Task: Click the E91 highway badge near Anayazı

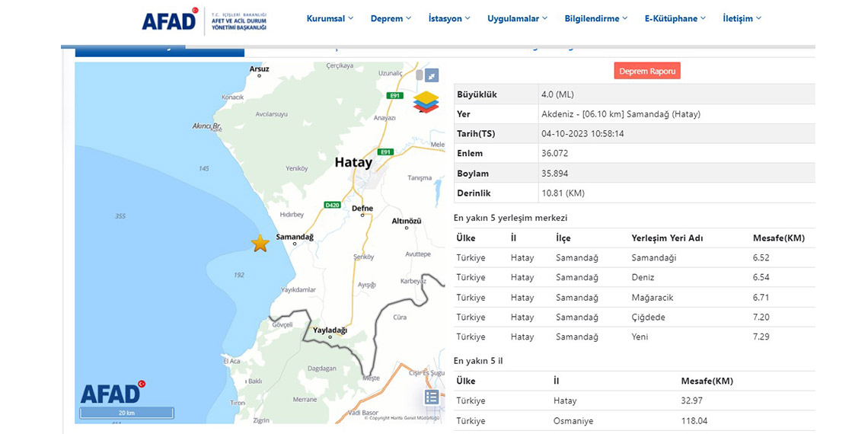Action: pos(394,96)
